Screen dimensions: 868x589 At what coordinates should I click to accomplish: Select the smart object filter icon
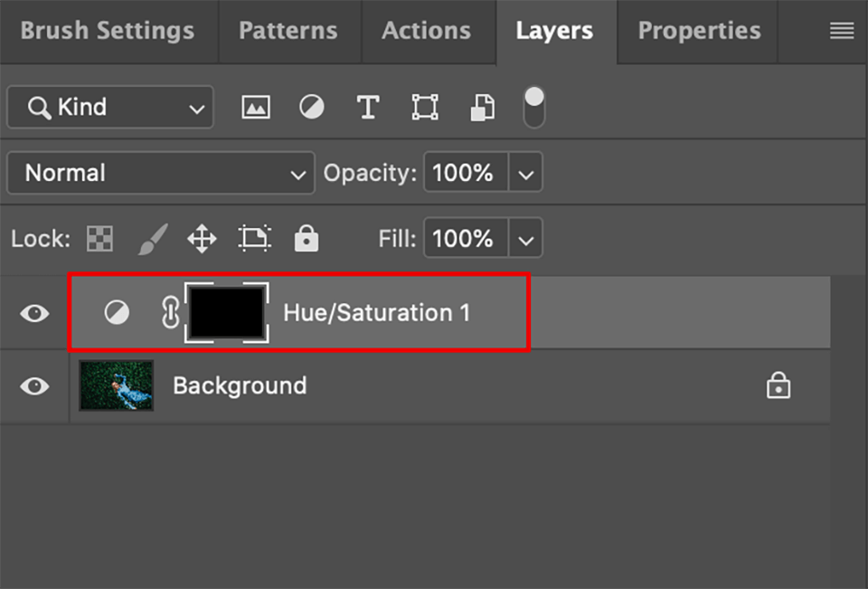[x=482, y=107]
